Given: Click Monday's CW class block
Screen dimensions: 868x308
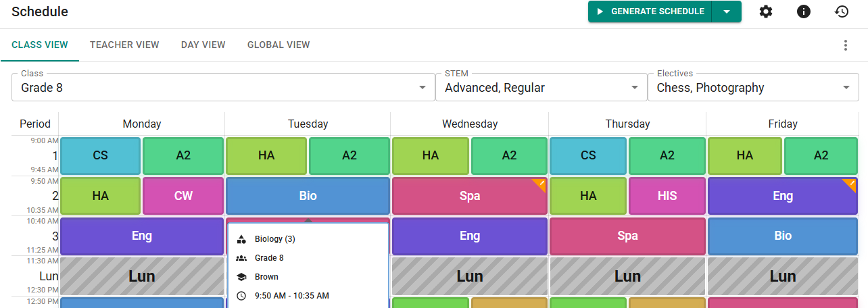Looking at the screenshot, I should [x=183, y=196].
